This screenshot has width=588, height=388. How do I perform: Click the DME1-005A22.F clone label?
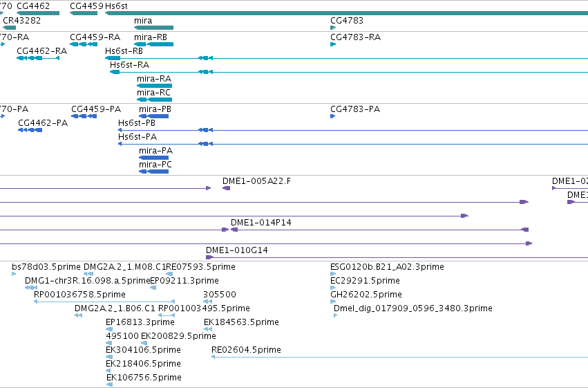(x=256, y=181)
